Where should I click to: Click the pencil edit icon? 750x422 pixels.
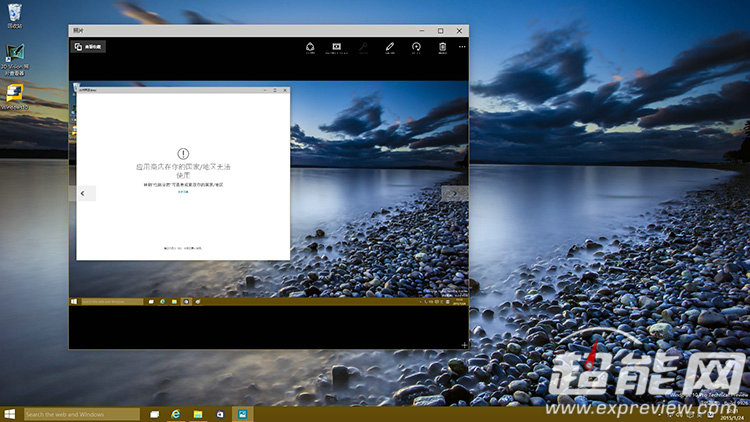(390, 46)
